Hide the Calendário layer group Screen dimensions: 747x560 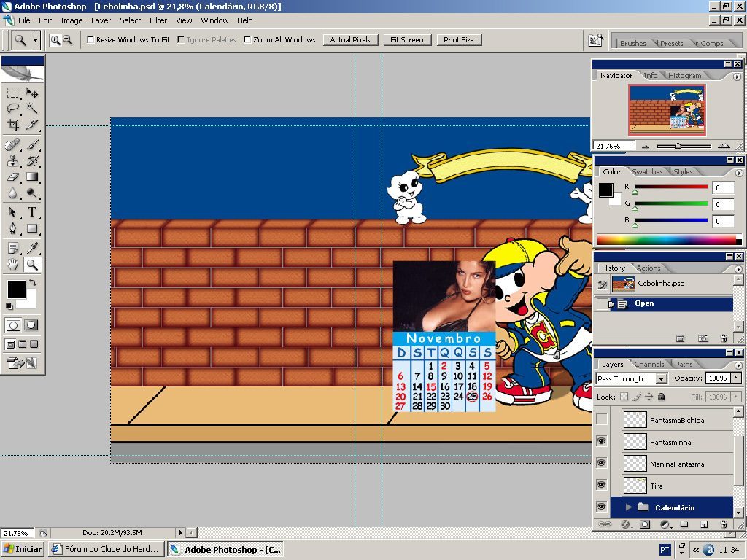[x=602, y=507]
